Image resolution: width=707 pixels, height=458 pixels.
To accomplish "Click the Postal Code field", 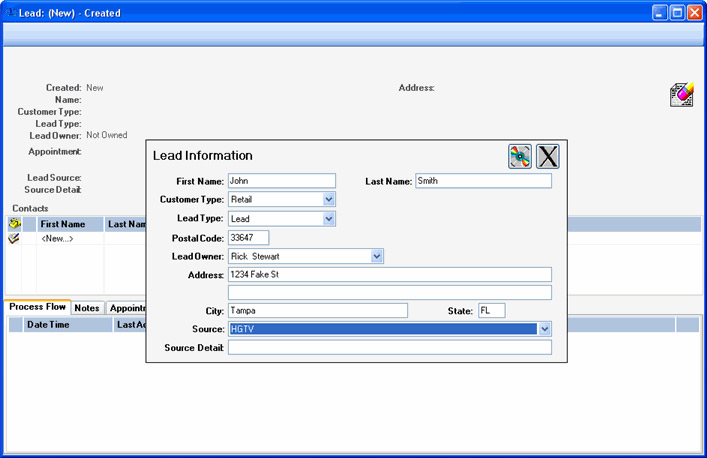I will point(248,238).
